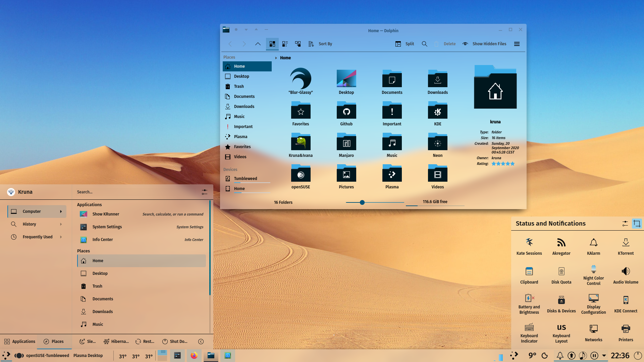644x362 pixels.
Task: Open Audio Volume tray entry
Action: pos(626,275)
